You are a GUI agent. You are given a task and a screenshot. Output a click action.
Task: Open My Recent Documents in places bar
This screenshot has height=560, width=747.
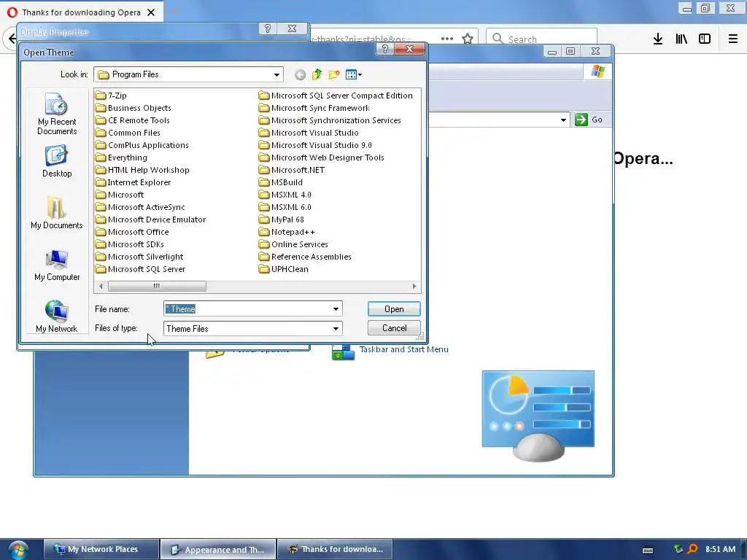click(57, 114)
